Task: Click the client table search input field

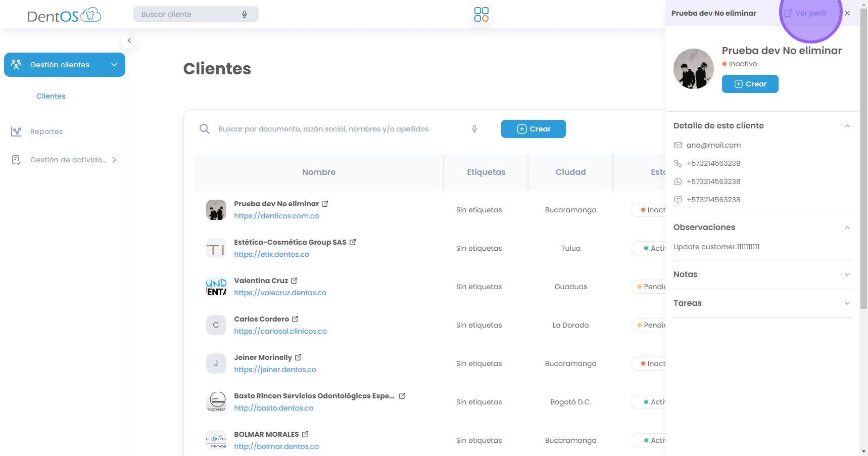Action: pyautogui.click(x=333, y=129)
